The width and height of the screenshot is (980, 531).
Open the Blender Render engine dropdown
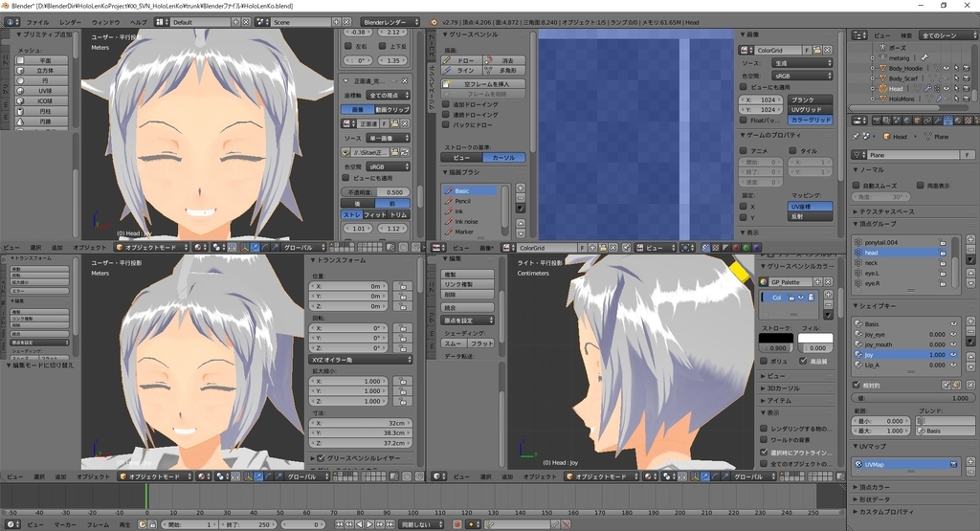390,22
